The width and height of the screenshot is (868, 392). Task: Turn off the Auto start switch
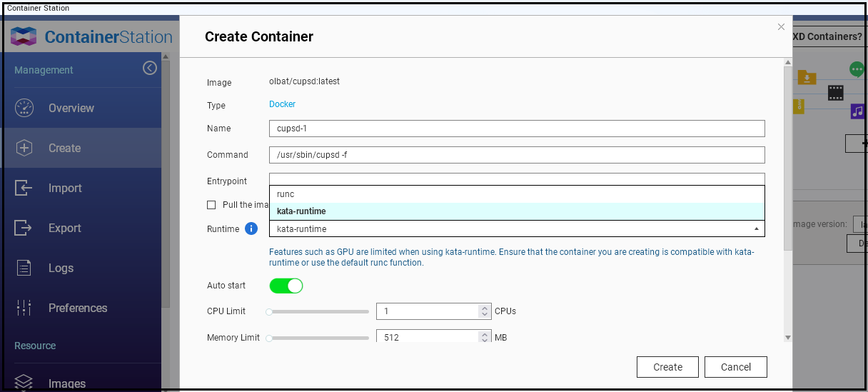tap(286, 286)
